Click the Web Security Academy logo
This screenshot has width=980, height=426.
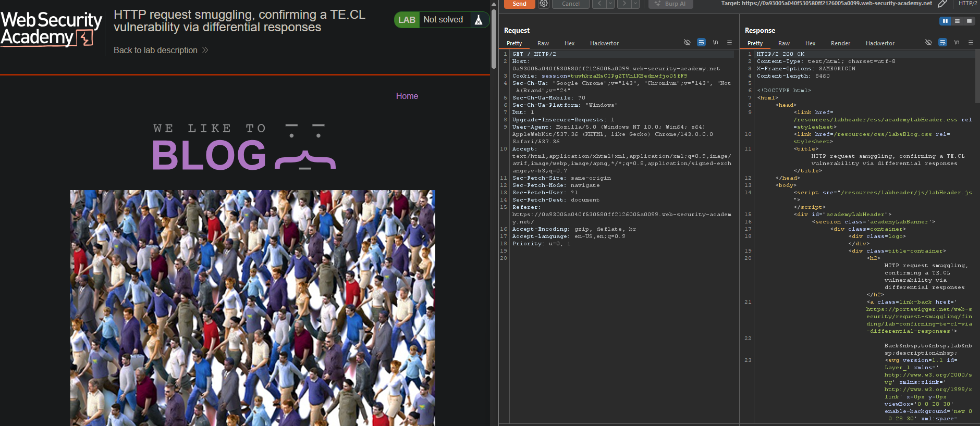[x=51, y=29]
